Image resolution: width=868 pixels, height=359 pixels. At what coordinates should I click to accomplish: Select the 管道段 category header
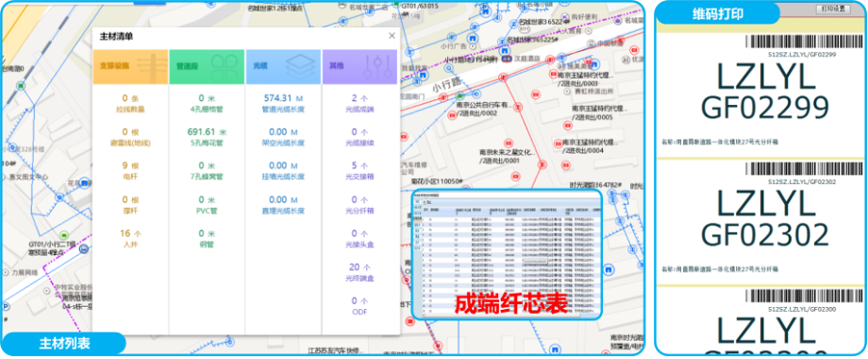(x=207, y=67)
